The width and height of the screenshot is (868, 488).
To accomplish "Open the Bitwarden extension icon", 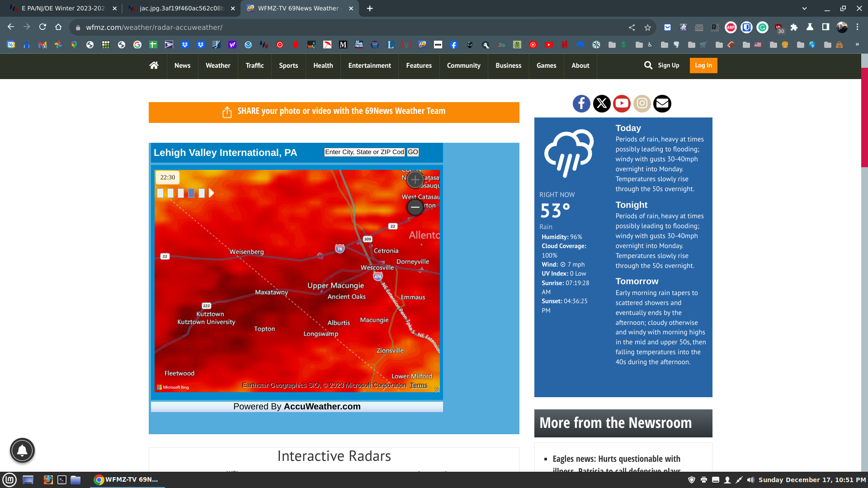I will [746, 28].
